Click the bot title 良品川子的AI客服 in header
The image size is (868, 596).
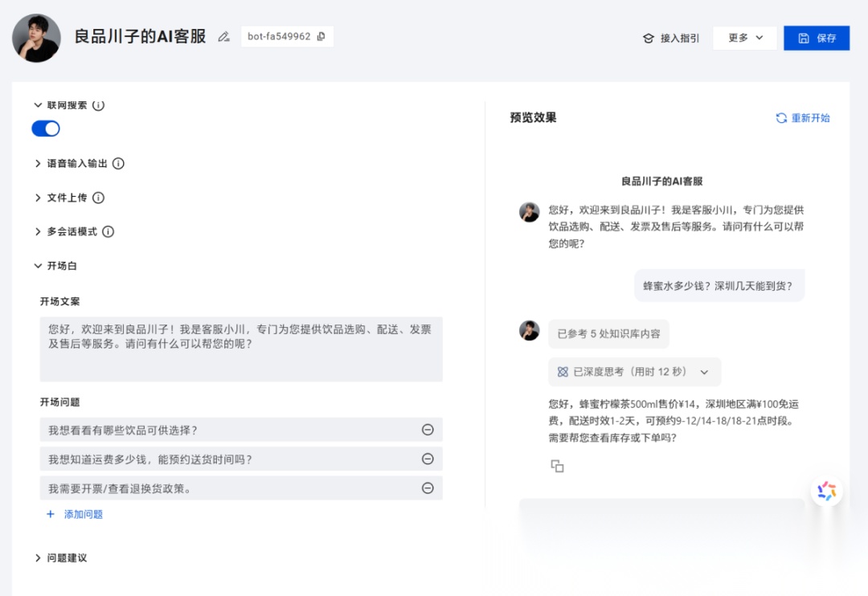(x=140, y=36)
